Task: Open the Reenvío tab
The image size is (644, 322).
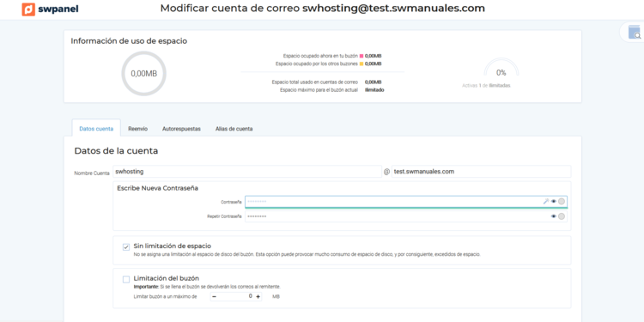Action: point(137,129)
